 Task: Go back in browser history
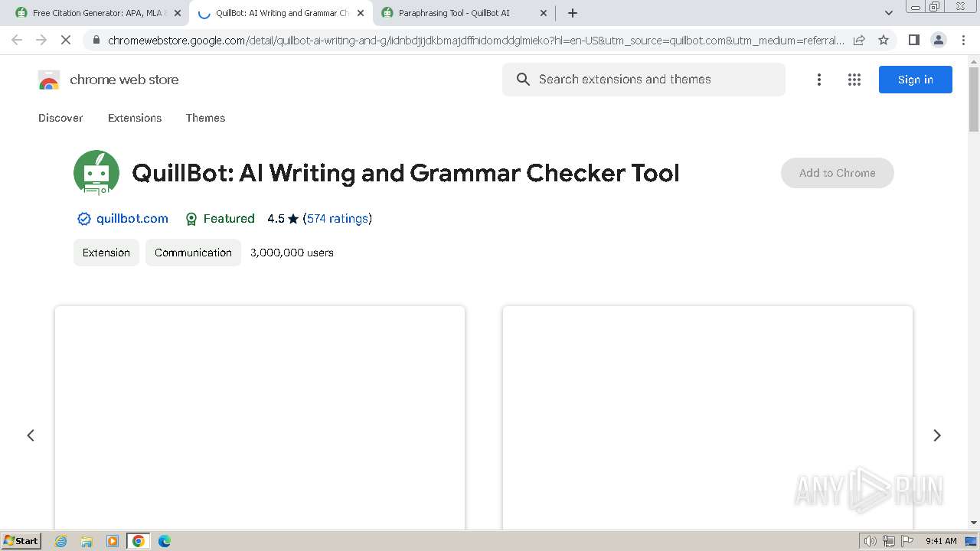(x=17, y=40)
